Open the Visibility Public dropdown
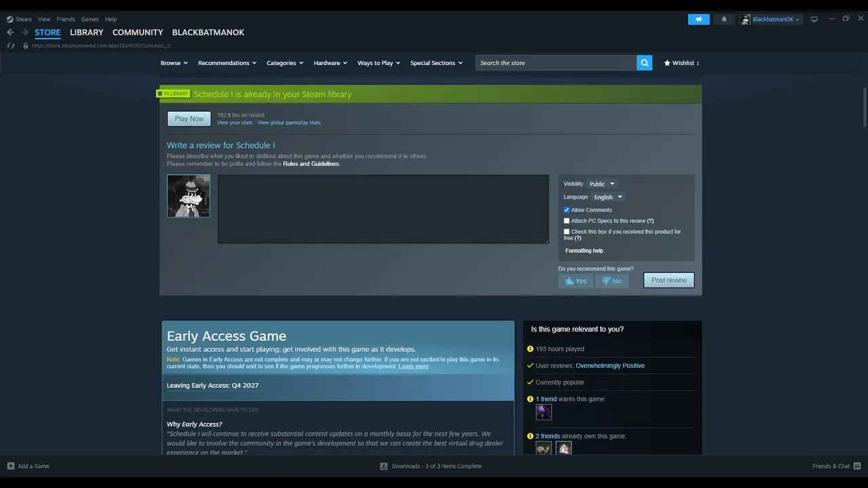The image size is (868, 488). (601, 184)
